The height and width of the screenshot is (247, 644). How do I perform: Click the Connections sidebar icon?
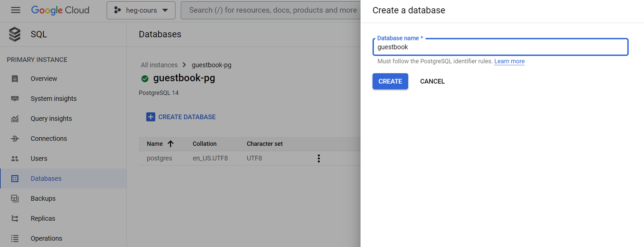point(15,139)
